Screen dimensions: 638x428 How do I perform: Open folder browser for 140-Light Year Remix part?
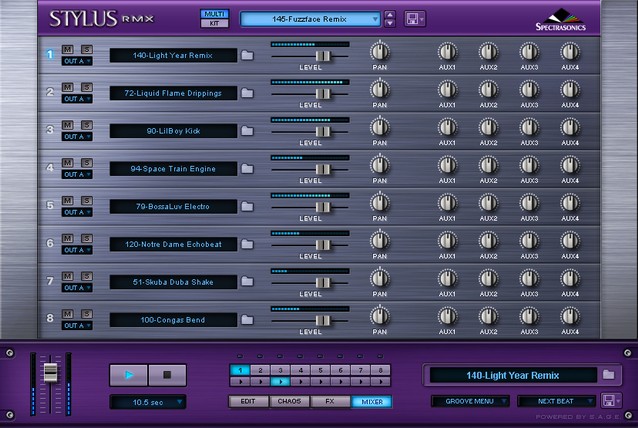[x=247, y=55]
